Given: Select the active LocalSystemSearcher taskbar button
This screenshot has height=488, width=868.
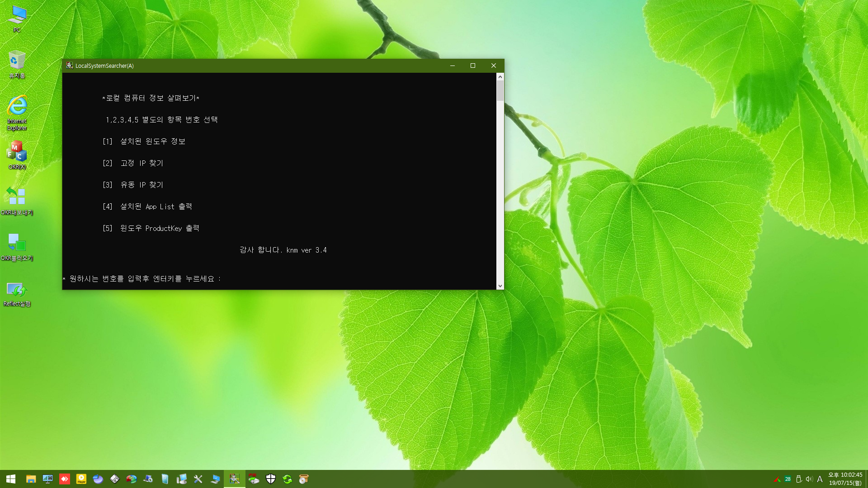Looking at the screenshot, I should (235, 479).
